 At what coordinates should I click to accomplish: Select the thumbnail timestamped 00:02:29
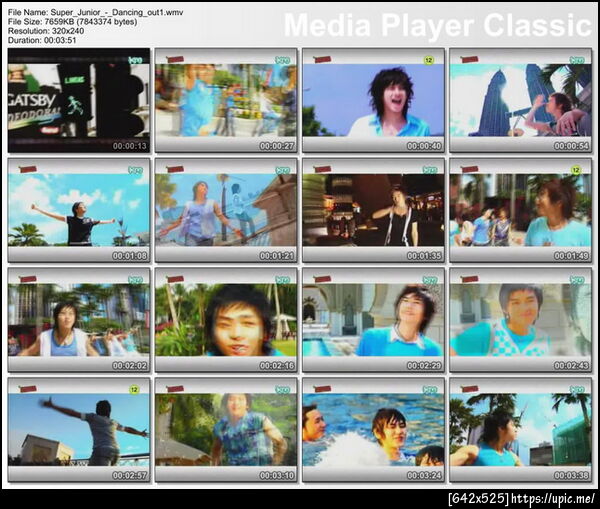[x=373, y=320]
